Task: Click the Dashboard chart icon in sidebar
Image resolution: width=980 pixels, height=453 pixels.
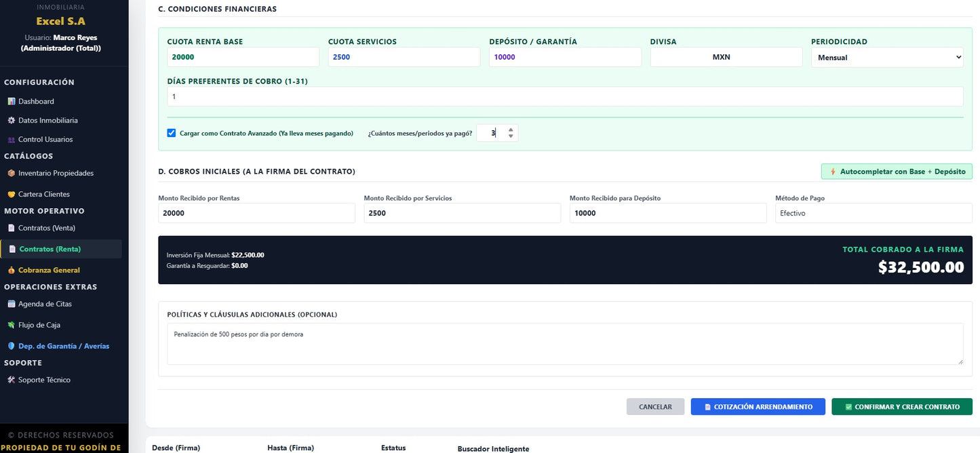Action: [11, 102]
